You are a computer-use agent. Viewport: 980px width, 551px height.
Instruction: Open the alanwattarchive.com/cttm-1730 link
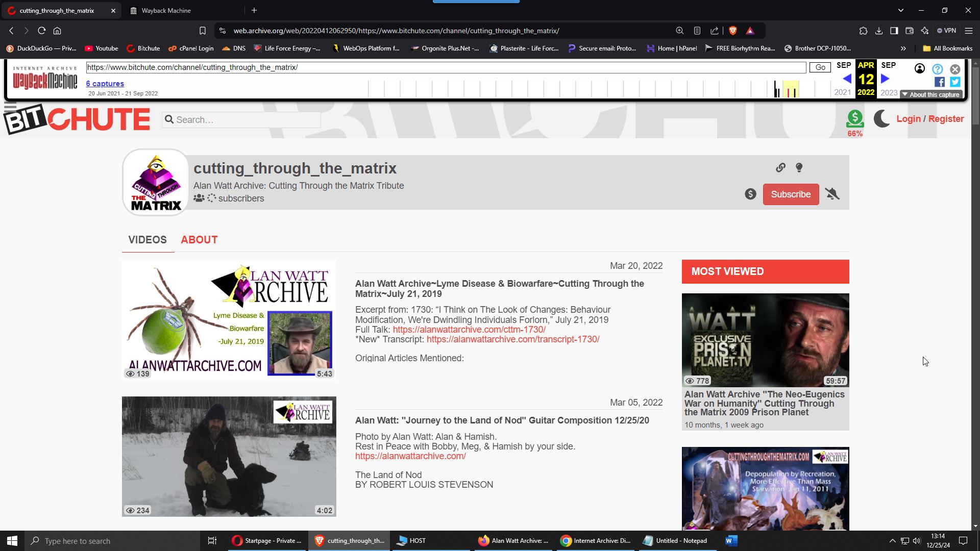tap(469, 330)
